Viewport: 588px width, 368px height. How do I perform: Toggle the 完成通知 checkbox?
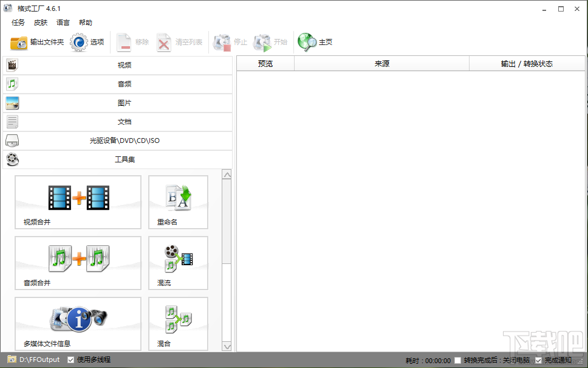pyautogui.click(x=539, y=360)
